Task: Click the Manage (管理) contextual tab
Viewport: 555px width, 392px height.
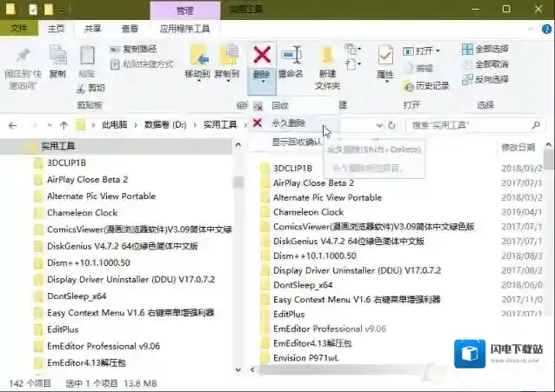Action: [185, 10]
